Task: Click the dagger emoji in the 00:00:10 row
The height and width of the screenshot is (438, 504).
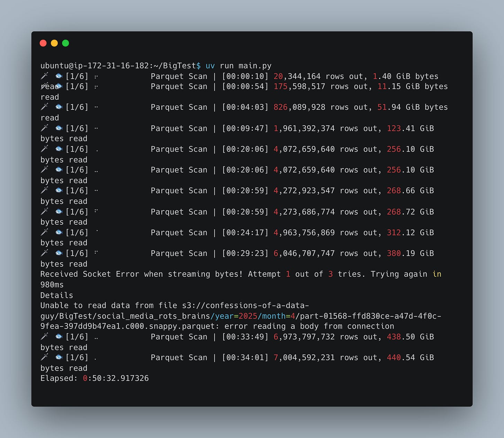Action: point(44,76)
